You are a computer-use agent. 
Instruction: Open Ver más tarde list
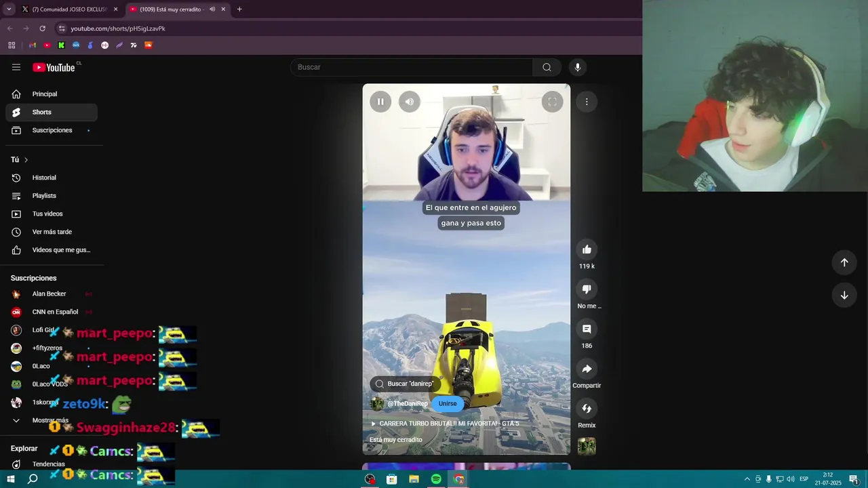coord(52,232)
